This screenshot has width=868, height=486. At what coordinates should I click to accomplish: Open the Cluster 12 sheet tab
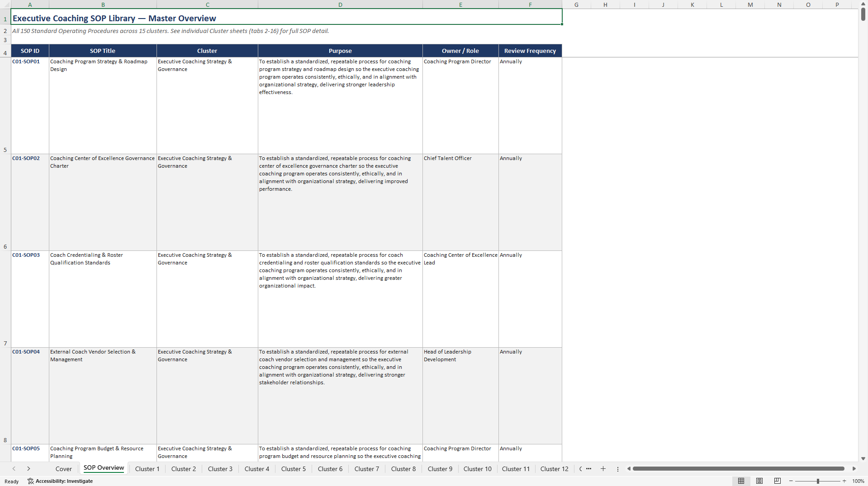[x=555, y=469]
